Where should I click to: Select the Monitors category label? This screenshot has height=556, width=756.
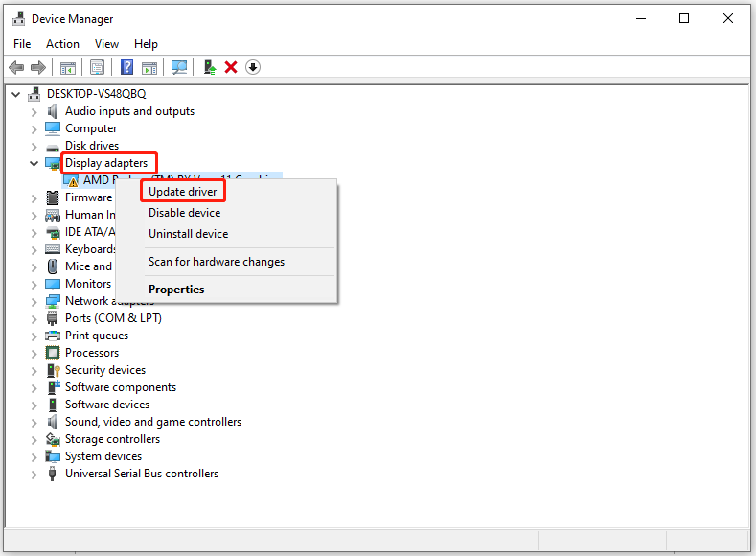point(88,284)
